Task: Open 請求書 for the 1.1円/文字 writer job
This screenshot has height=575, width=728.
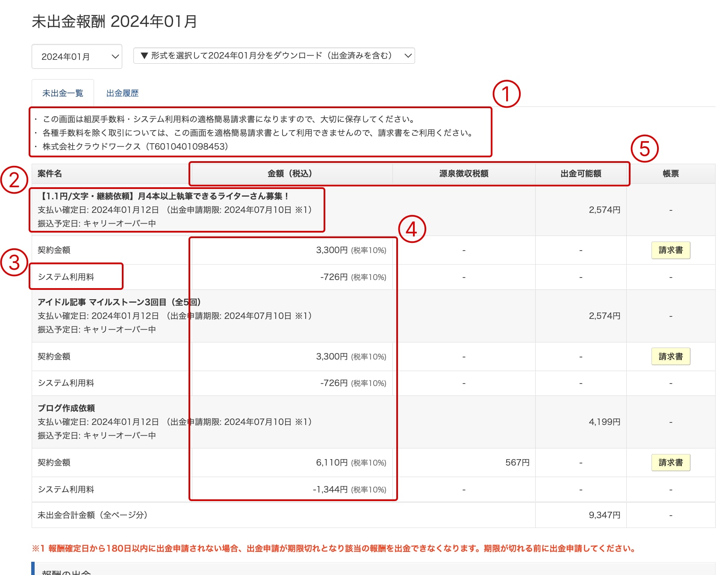Action: click(670, 250)
